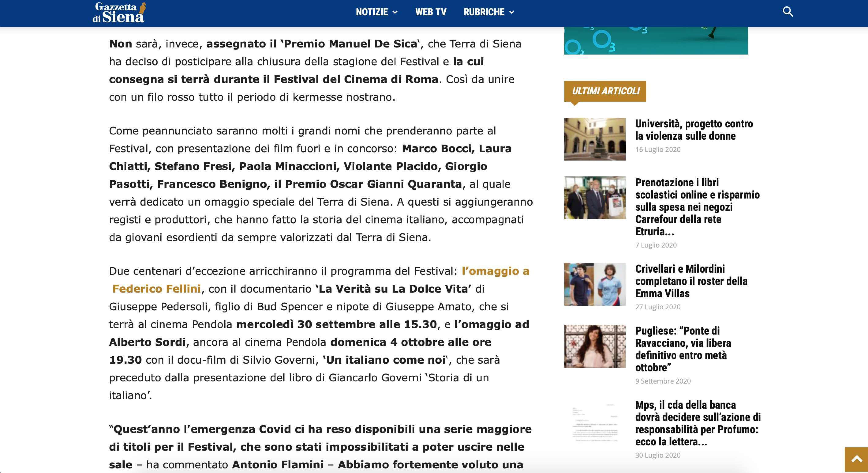This screenshot has height=473, width=868.
Task: Open the WEB TV menu item
Action: (431, 12)
